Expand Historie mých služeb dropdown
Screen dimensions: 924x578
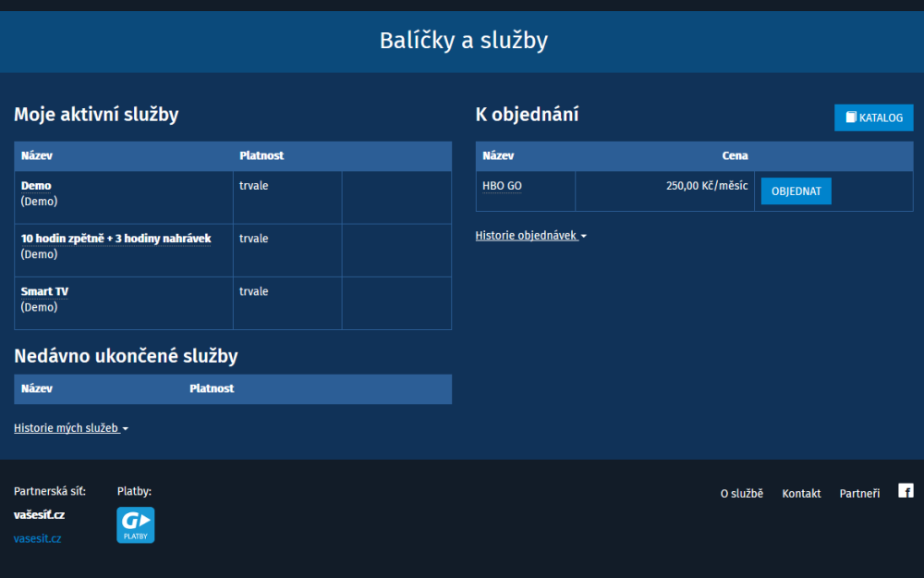tap(67, 427)
